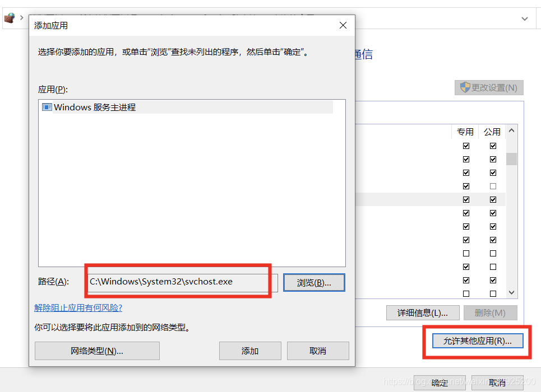Toggle the 专用 checkbox in the highlighted row
Viewport: 541px width, 392px height.
(466, 199)
